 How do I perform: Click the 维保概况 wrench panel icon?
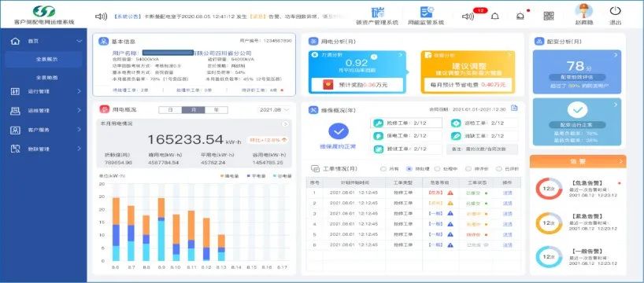click(314, 109)
